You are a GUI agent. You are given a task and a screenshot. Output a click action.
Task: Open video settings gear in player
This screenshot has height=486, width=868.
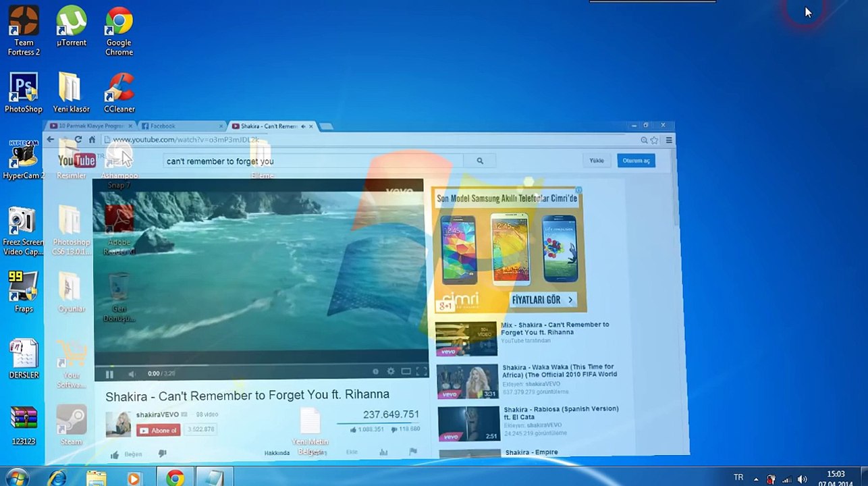(x=390, y=371)
